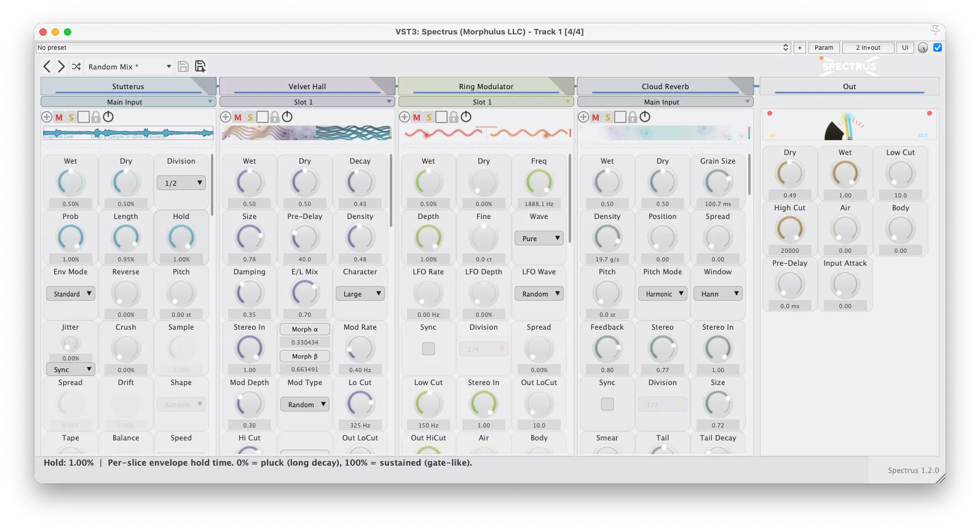Click the Morph β button
980x529 pixels.
point(305,356)
